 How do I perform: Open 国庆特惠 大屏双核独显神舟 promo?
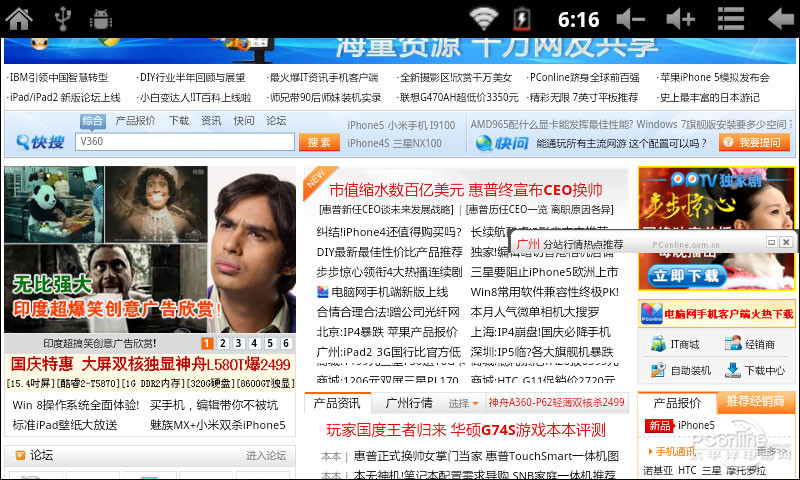point(150,364)
